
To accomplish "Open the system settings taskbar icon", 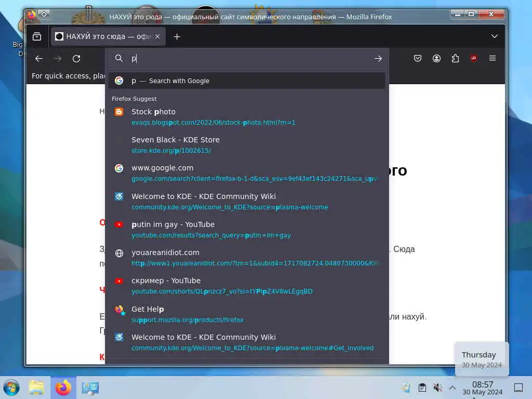I will coord(90,388).
